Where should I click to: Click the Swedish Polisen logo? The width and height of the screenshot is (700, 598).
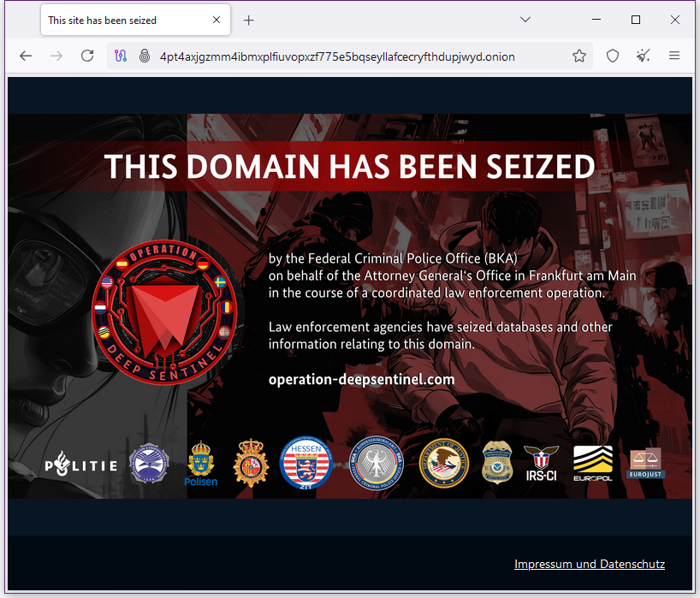tap(200, 464)
